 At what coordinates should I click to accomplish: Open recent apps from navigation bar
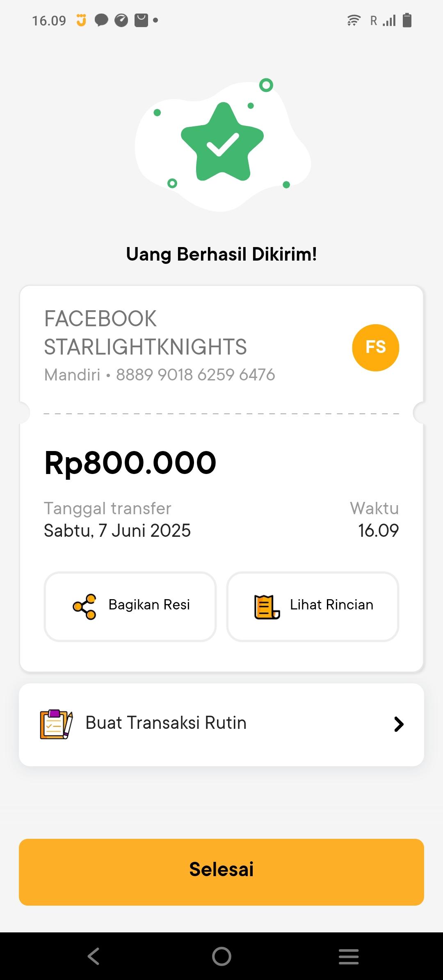tap(349, 956)
